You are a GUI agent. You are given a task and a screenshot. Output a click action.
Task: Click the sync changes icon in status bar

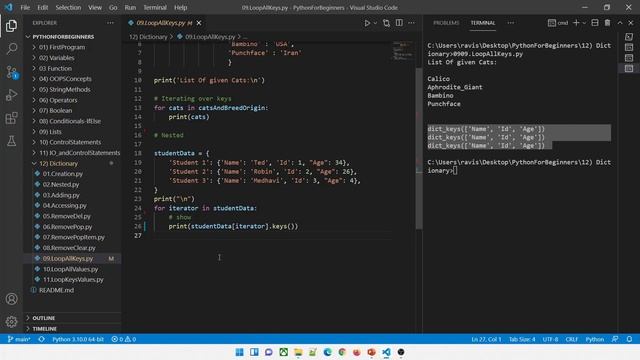point(41,339)
